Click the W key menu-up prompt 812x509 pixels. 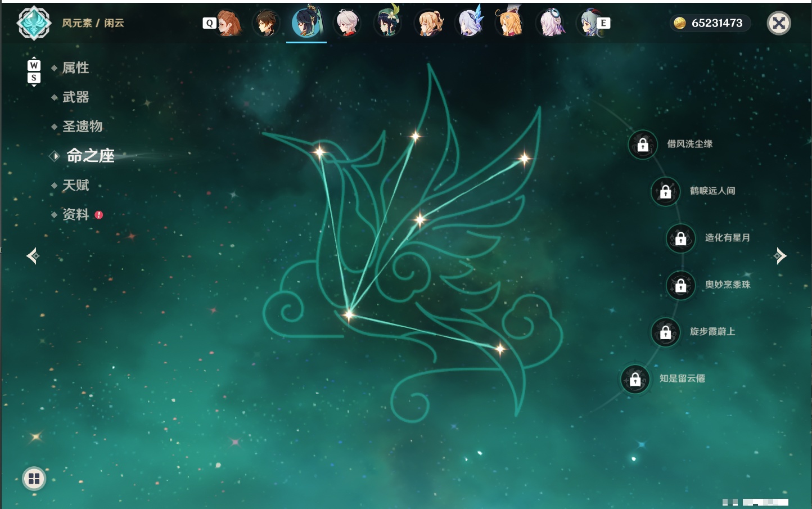click(x=34, y=65)
